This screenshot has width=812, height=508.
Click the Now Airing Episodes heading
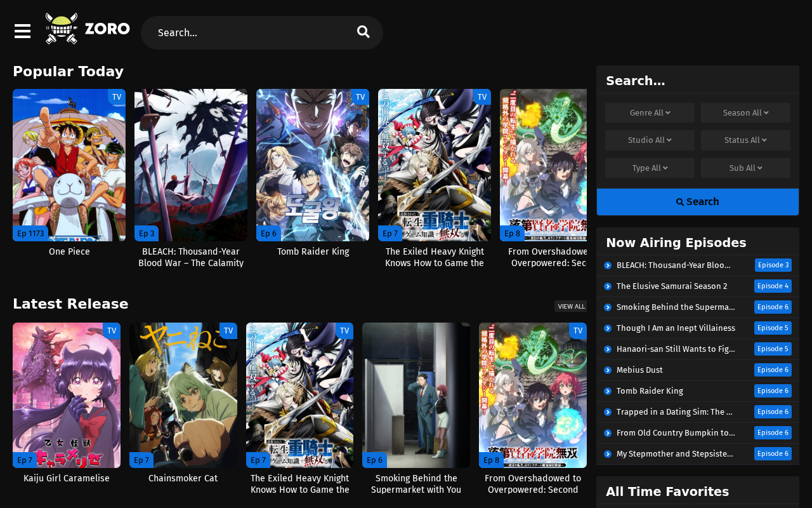676,243
